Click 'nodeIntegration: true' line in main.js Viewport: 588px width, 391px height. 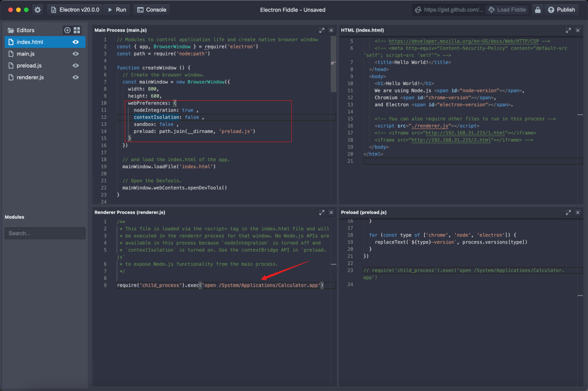coord(166,110)
